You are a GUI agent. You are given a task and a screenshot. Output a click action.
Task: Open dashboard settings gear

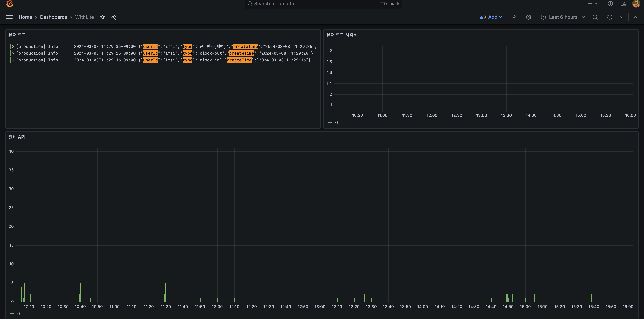[x=528, y=17]
